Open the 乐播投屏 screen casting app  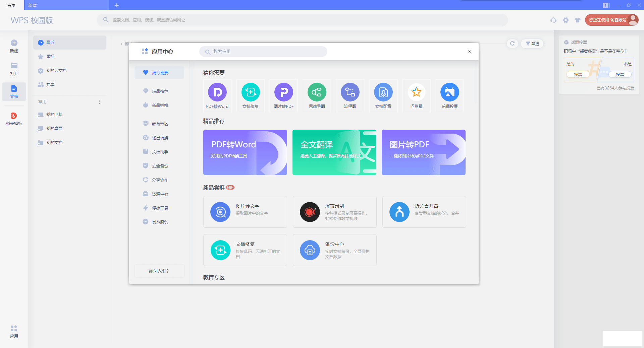click(x=449, y=95)
